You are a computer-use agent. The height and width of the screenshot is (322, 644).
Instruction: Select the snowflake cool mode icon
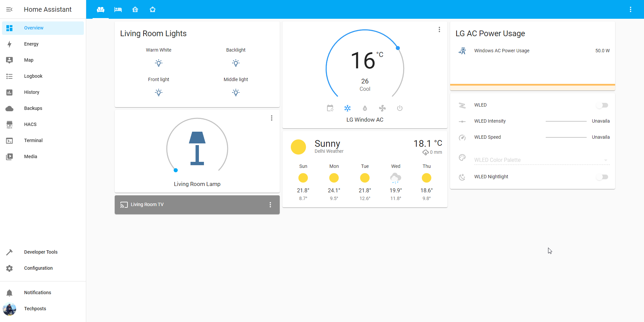pyautogui.click(x=347, y=108)
